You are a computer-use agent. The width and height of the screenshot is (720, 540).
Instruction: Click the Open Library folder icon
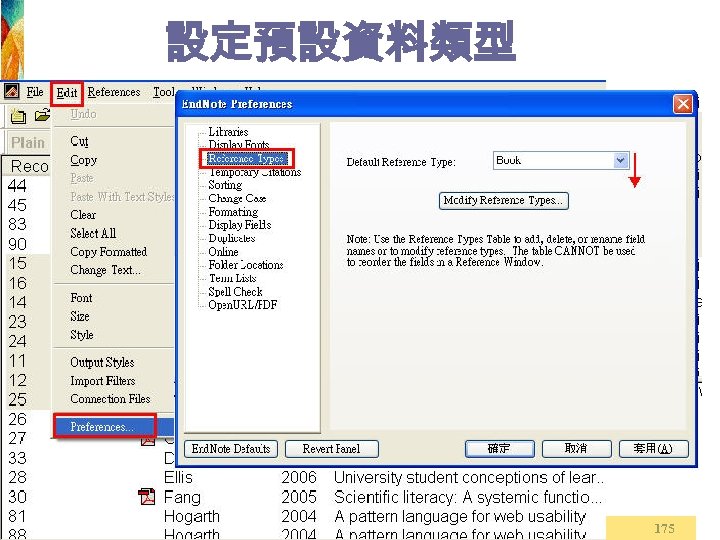(42, 115)
